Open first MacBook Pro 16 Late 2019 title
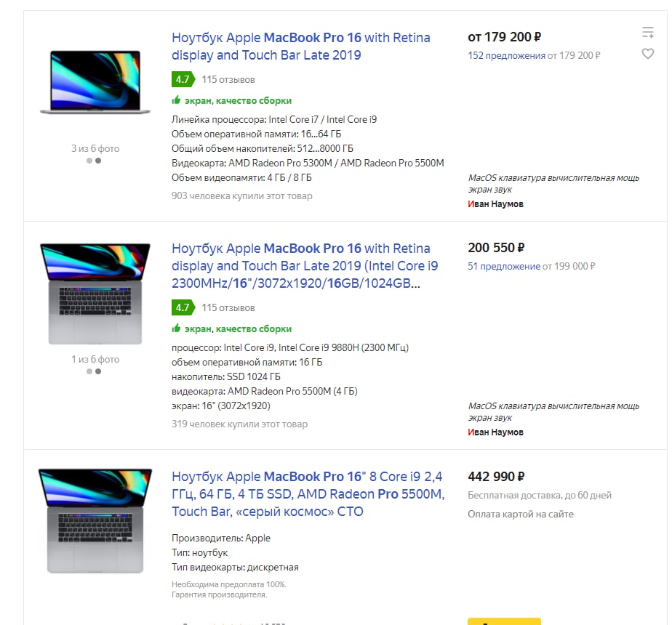 pyautogui.click(x=300, y=47)
